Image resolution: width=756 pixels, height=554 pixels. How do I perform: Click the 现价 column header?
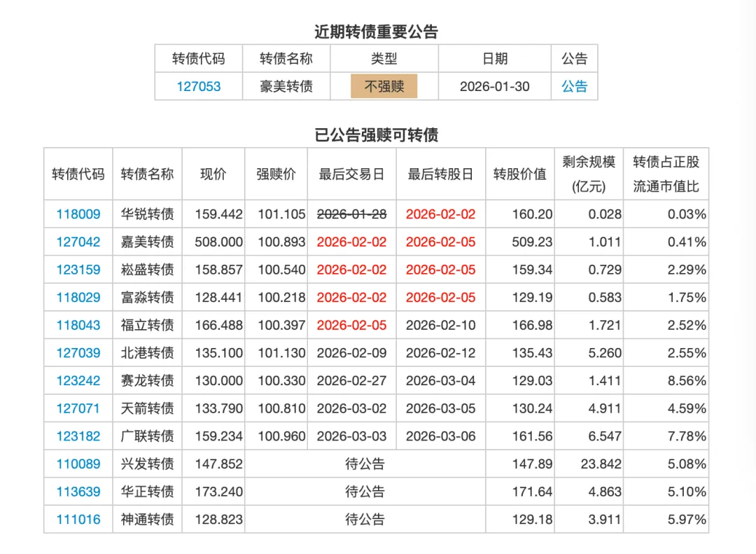click(x=213, y=174)
